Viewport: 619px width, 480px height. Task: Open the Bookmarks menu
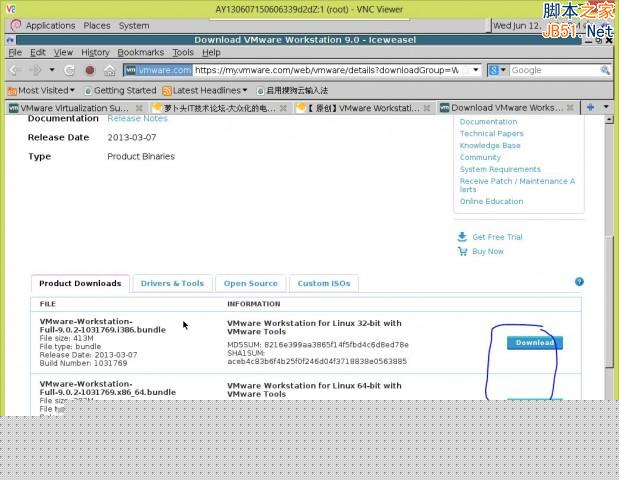point(141,52)
